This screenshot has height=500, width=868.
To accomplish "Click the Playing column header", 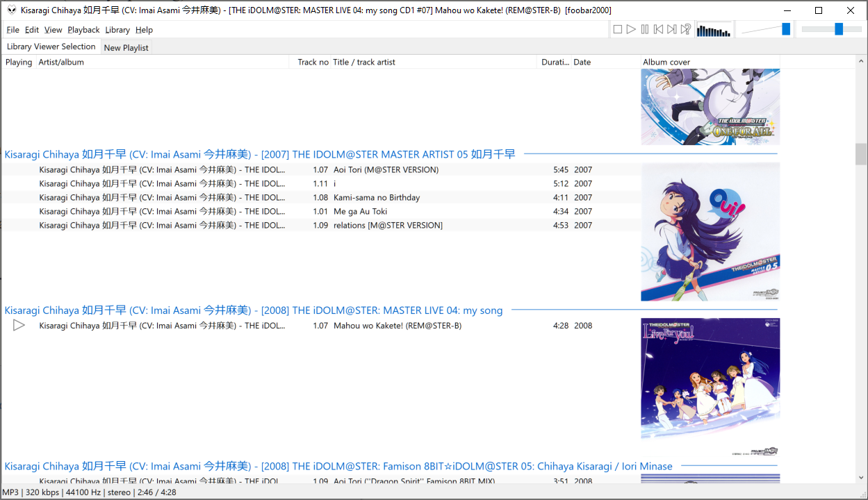I will click(x=19, y=62).
